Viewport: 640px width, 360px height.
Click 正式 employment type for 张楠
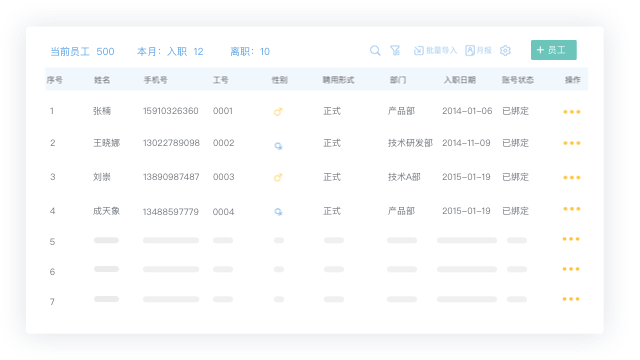coord(332,111)
